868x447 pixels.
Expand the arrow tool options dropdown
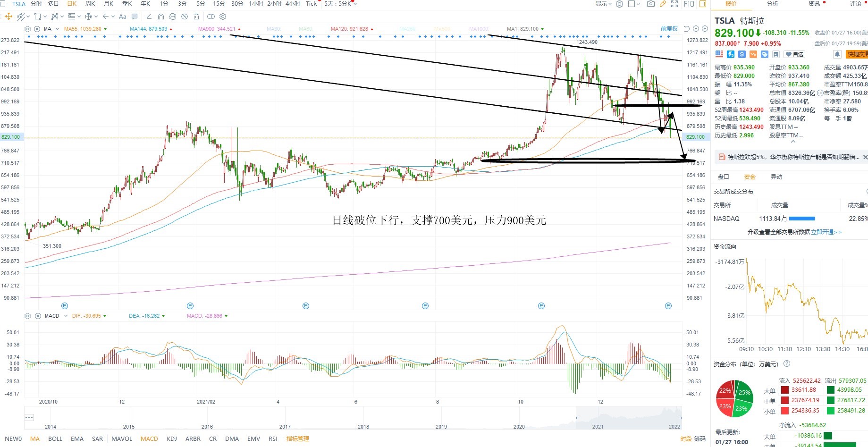click(113, 17)
